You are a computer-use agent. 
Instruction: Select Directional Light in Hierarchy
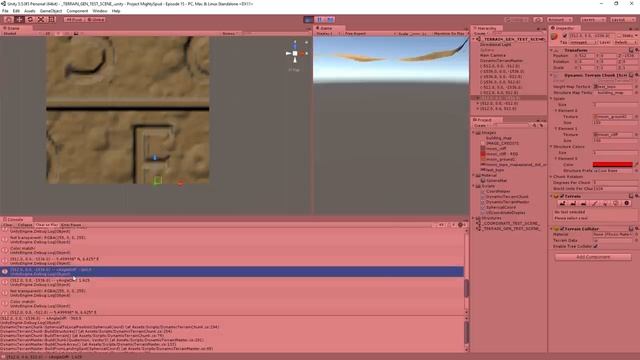(496, 44)
